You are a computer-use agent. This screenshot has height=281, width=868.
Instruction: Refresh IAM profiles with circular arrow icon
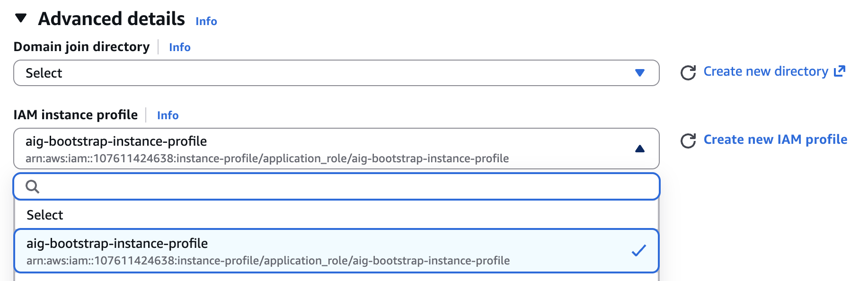tap(688, 141)
